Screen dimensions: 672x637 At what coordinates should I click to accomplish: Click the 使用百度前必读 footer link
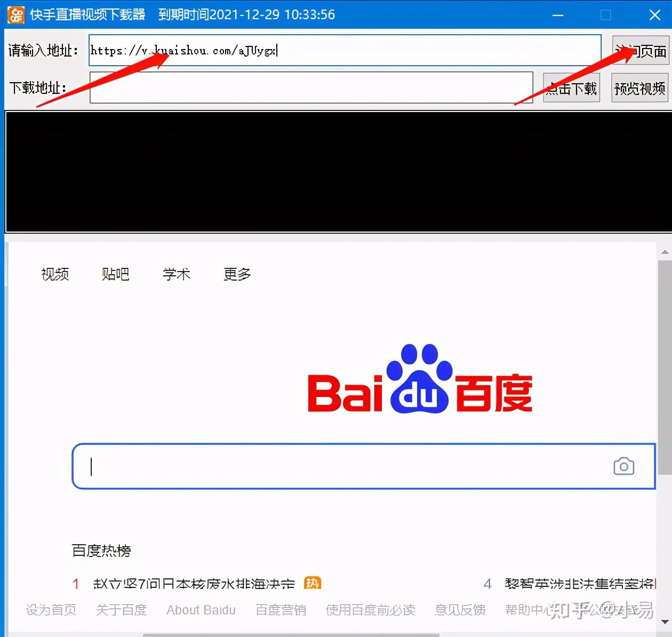point(371,610)
